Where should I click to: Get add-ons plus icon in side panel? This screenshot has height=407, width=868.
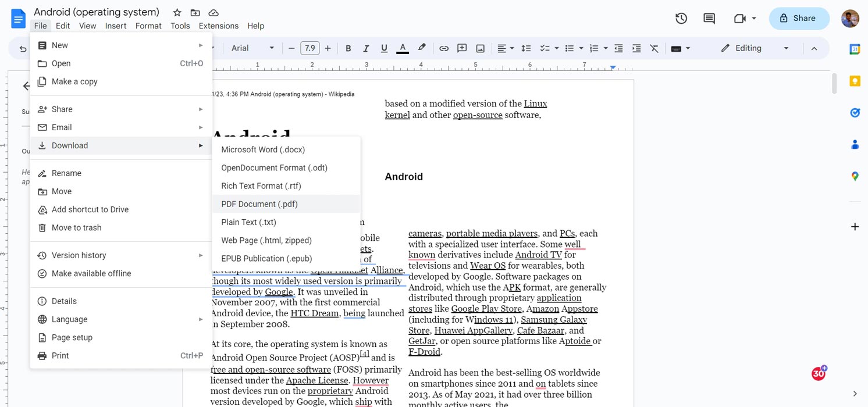pyautogui.click(x=855, y=227)
